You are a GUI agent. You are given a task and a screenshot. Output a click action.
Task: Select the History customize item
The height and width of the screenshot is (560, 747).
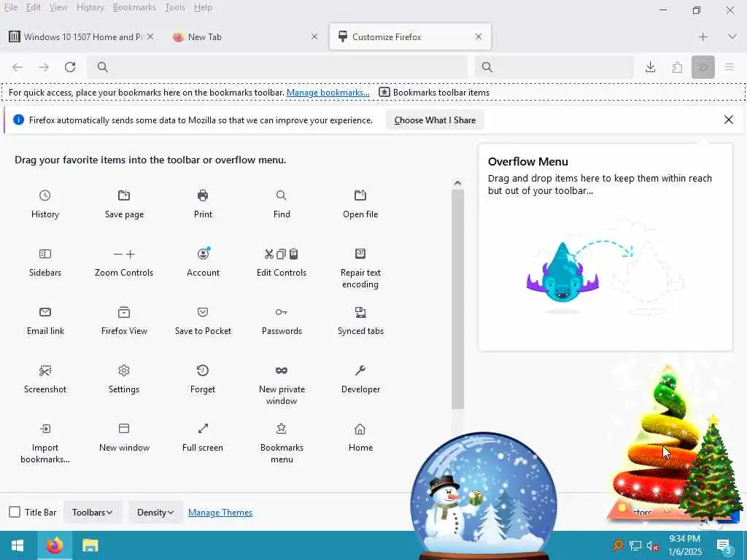tap(44, 204)
